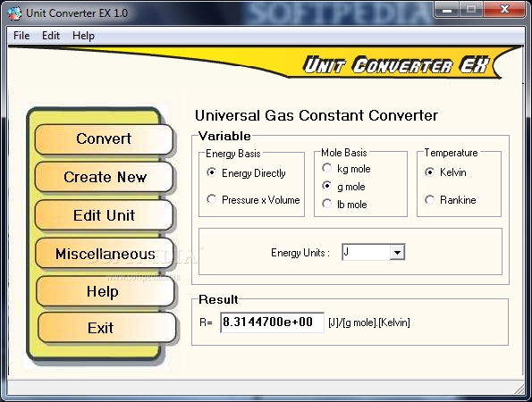Click the R= result value field
The width and height of the screenshot is (532, 402).
(x=272, y=322)
